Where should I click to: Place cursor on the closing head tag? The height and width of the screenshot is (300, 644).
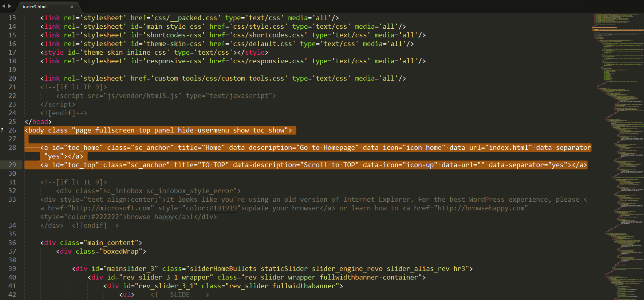(38, 121)
